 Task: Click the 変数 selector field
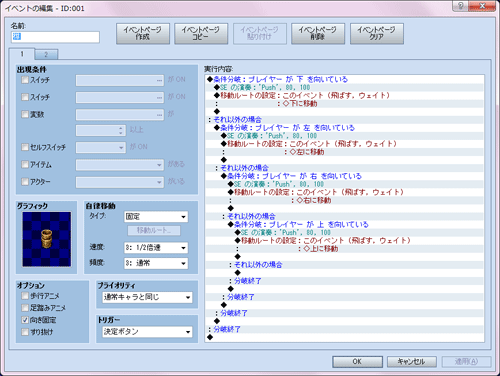click(x=120, y=115)
